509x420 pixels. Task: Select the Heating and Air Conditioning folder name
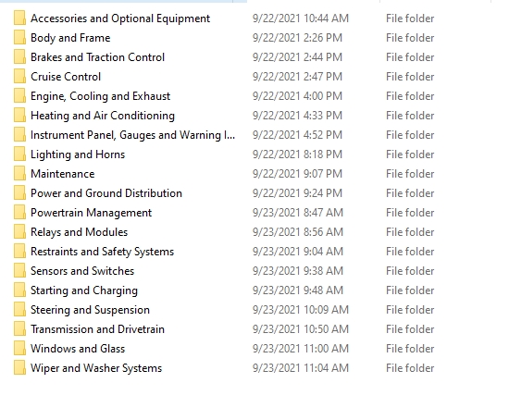coord(103,116)
